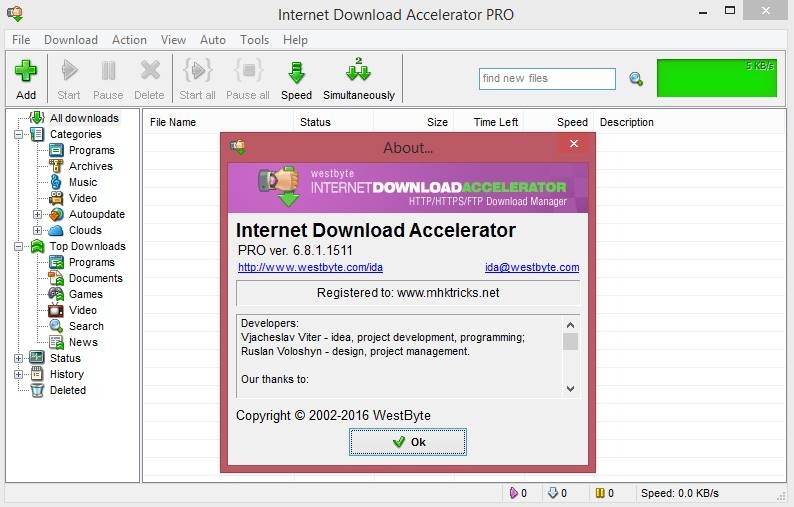Click the Start all toolbar icon
The width and height of the screenshot is (794, 507).
(197, 71)
